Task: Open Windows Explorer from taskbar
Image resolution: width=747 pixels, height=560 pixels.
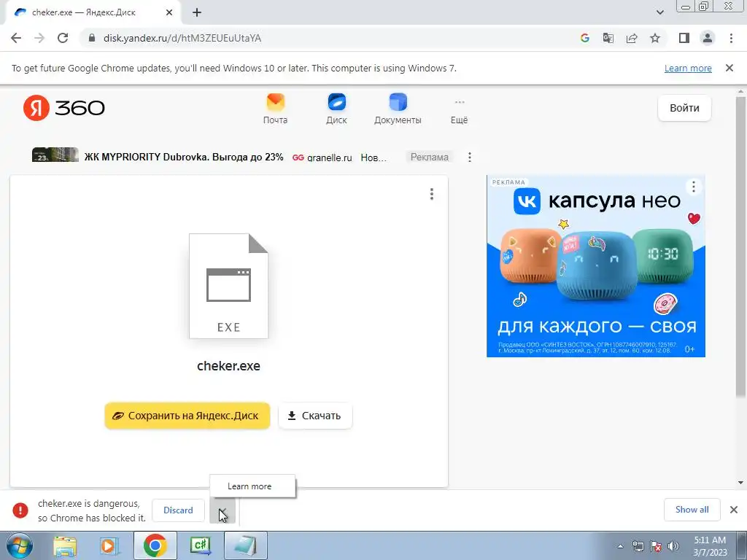Action: pyautogui.click(x=65, y=546)
